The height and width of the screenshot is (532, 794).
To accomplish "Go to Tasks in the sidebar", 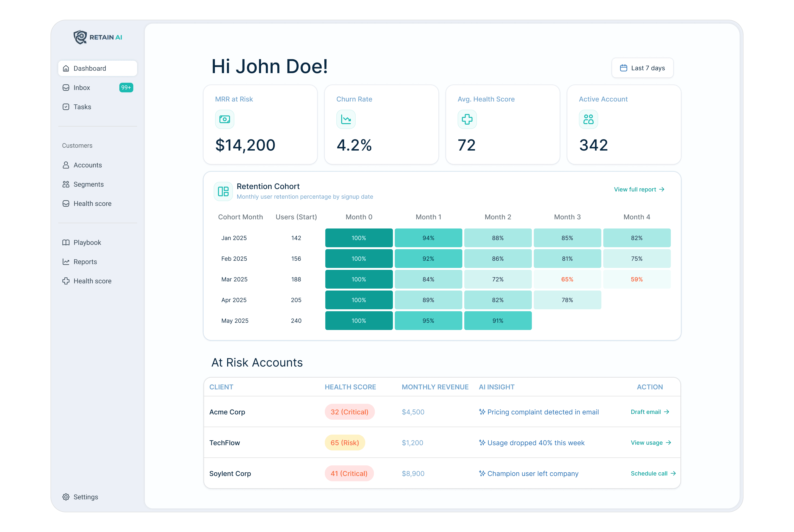I will click(82, 107).
